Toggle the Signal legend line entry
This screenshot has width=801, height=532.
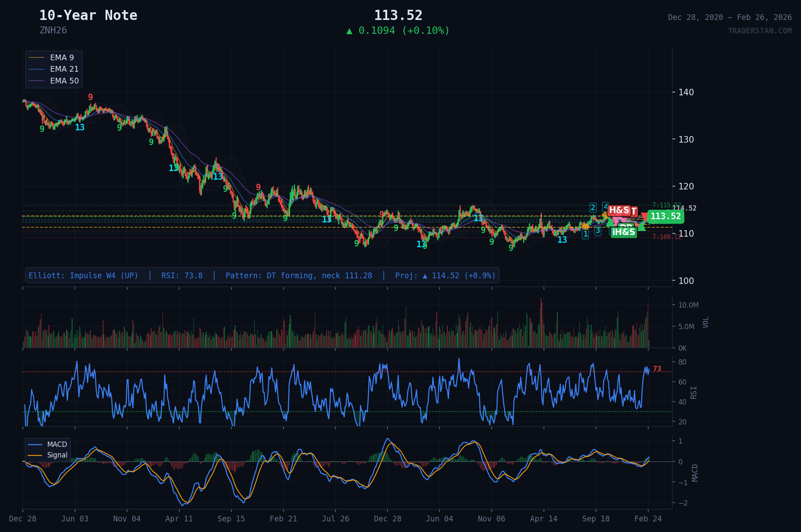[57, 455]
